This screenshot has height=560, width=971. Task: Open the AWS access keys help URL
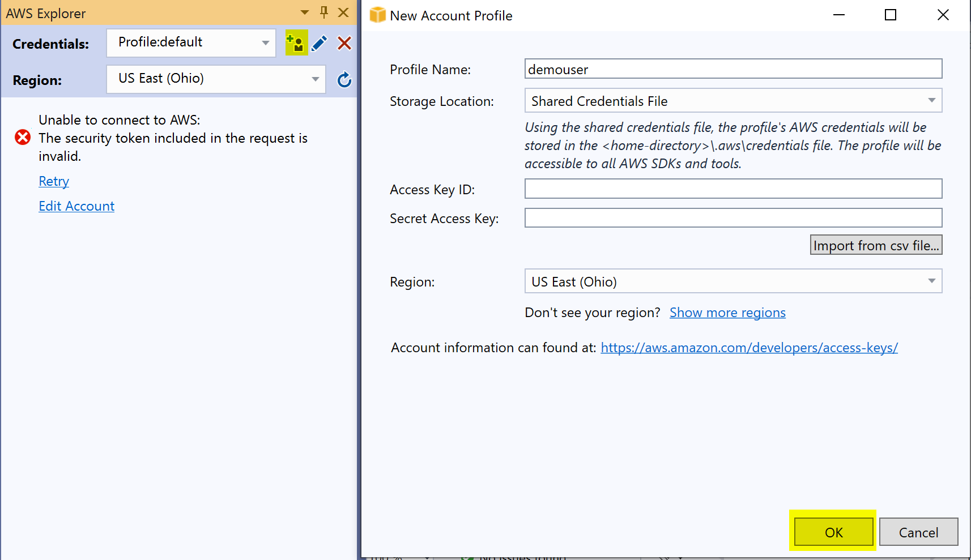tap(749, 347)
